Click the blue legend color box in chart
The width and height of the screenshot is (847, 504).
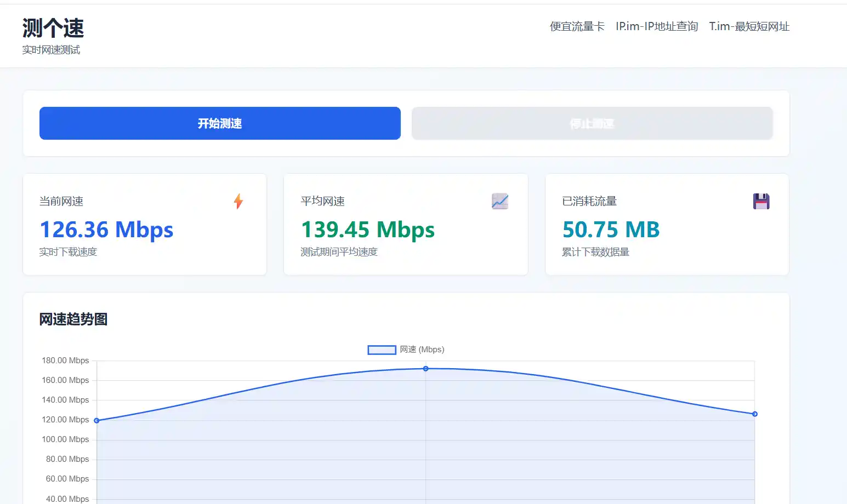point(382,350)
